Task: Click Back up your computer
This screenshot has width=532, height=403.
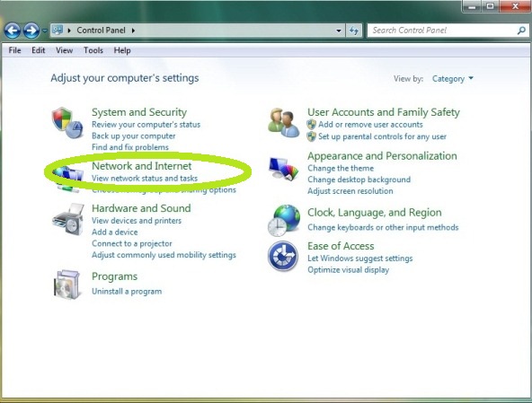Action: pyautogui.click(x=133, y=136)
